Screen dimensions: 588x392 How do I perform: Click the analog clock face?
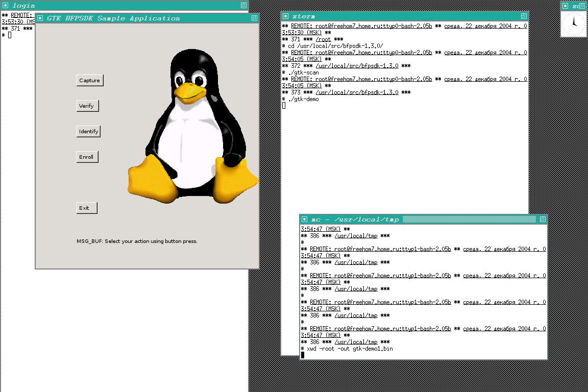[x=574, y=23]
